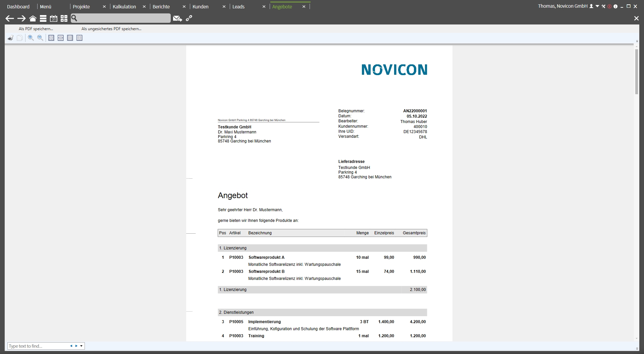This screenshot has height=354, width=644.
Task: Switch to single page view
Action: (70, 38)
